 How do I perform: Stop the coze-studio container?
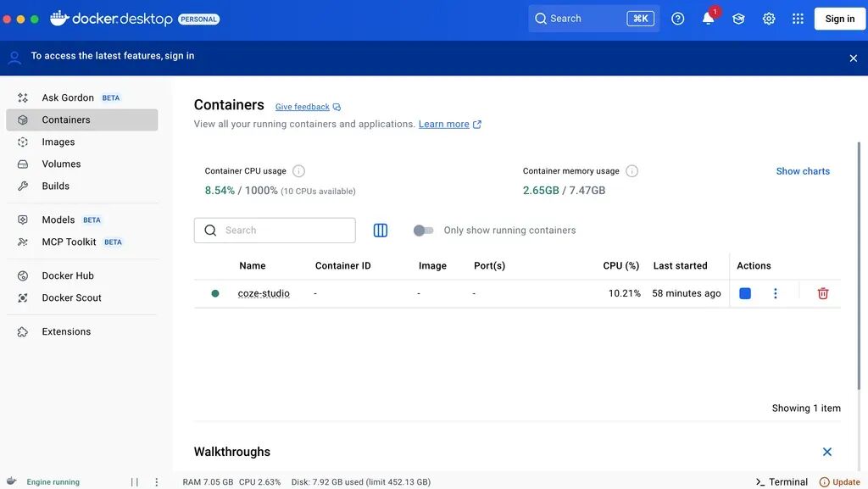click(745, 293)
